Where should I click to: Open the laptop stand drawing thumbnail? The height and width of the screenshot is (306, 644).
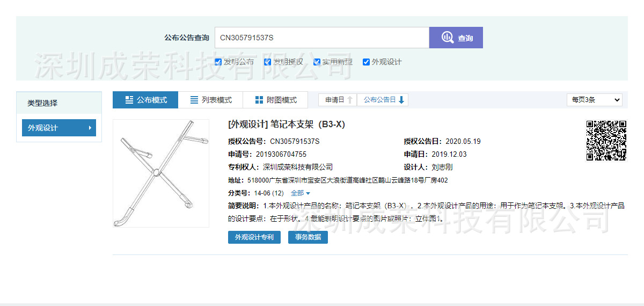[x=161, y=173]
